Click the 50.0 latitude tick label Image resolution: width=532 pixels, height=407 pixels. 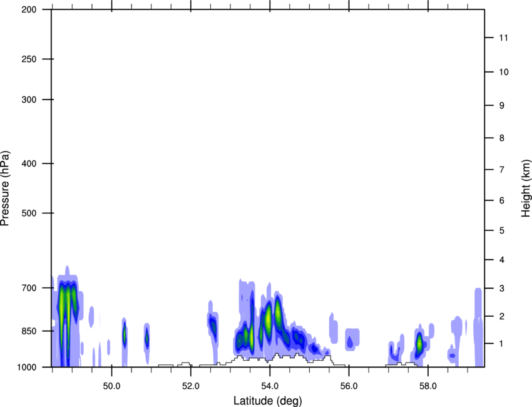(x=111, y=386)
